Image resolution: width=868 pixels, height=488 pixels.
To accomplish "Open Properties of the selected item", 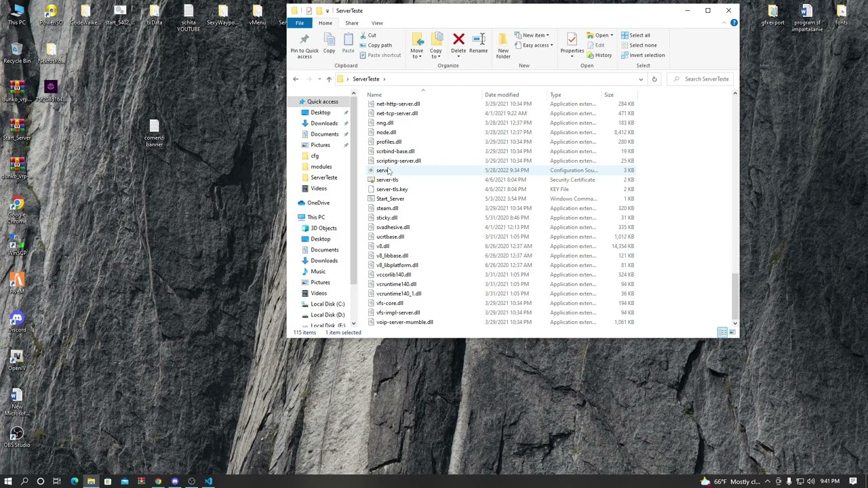I will click(x=572, y=43).
